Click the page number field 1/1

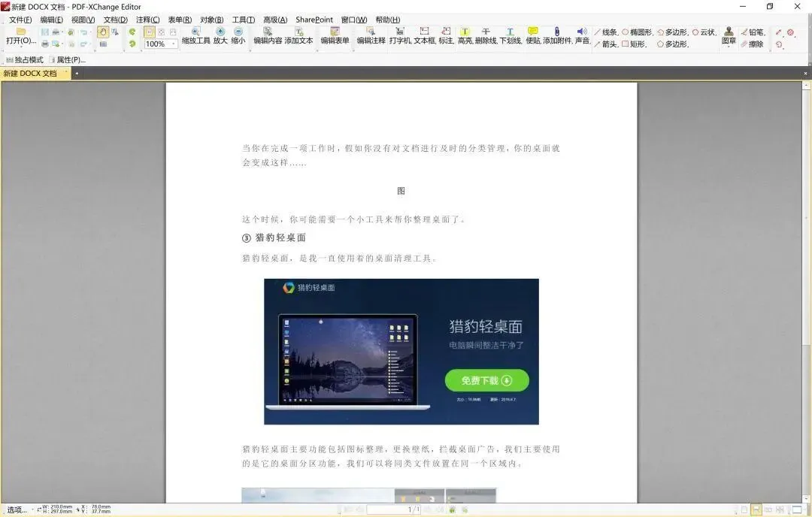pyautogui.click(x=393, y=509)
